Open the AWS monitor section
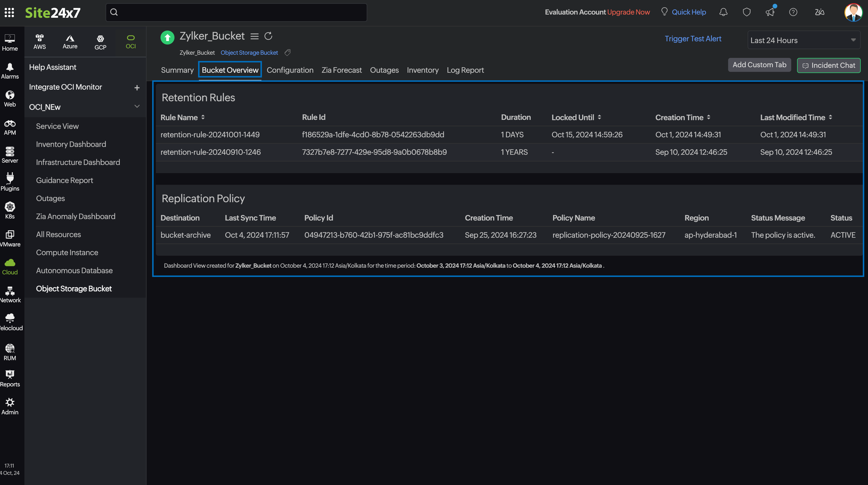The width and height of the screenshot is (868, 485). pyautogui.click(x=40, y=41)
